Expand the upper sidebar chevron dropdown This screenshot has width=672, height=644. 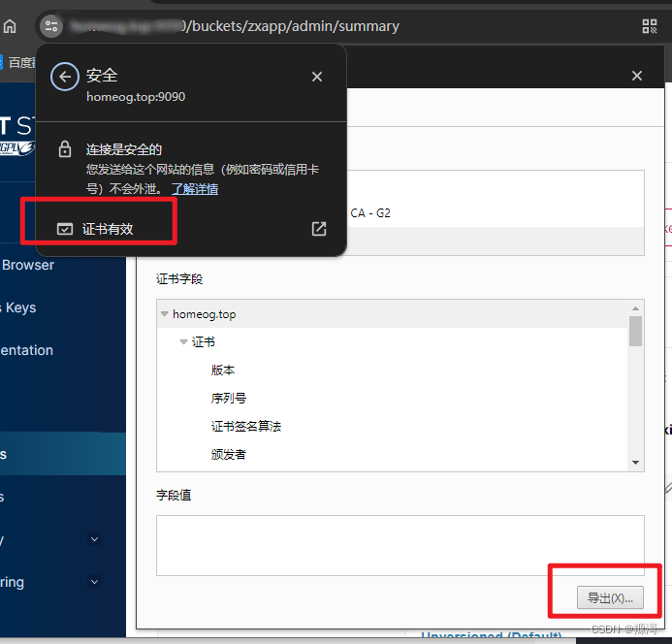click(95, 539)
